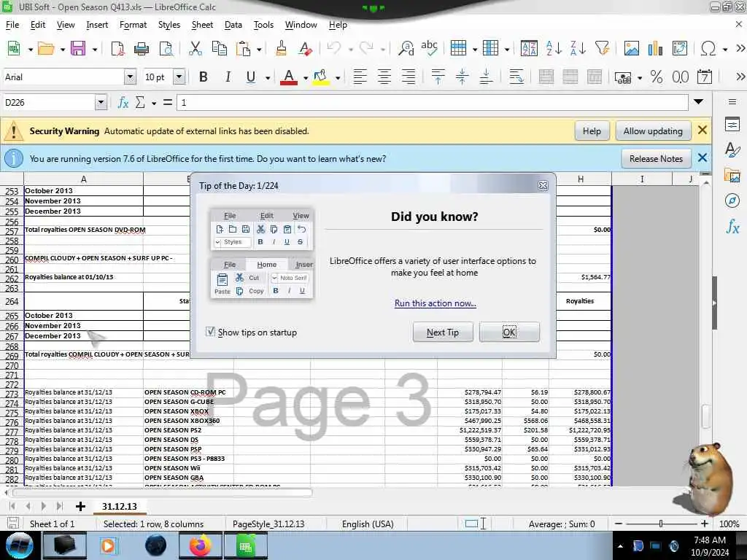Click OK in Tip of the Day
Image resolution: width=747 pixels, height=560 pixels.
tap(509, 332)
